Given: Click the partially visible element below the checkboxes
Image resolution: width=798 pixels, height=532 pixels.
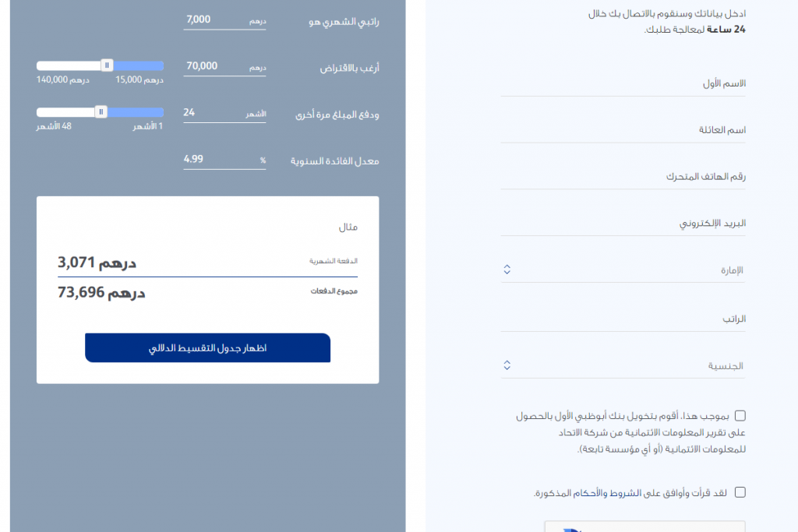Looking at the screenshot, I should pyautogui.click(x=644, y=527).
